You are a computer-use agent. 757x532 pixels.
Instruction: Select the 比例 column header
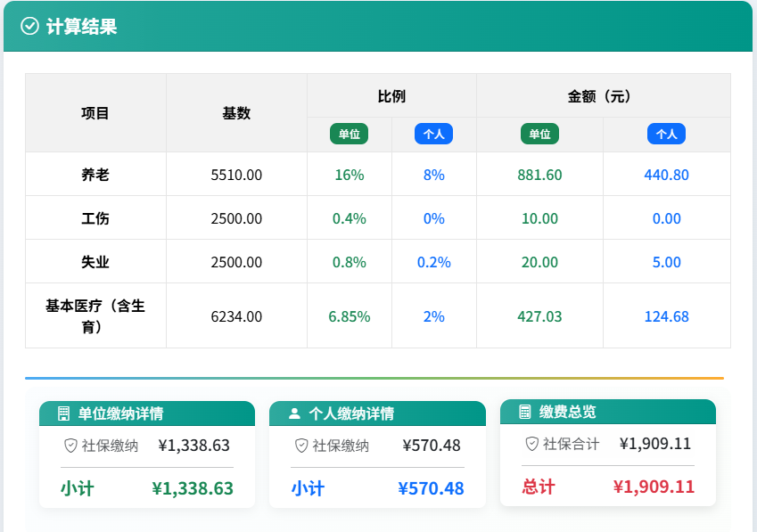(x=391, y=95)
